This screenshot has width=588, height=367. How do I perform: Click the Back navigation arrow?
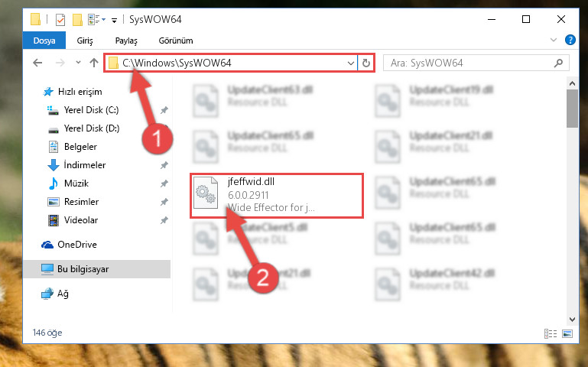tap(37, 63)
